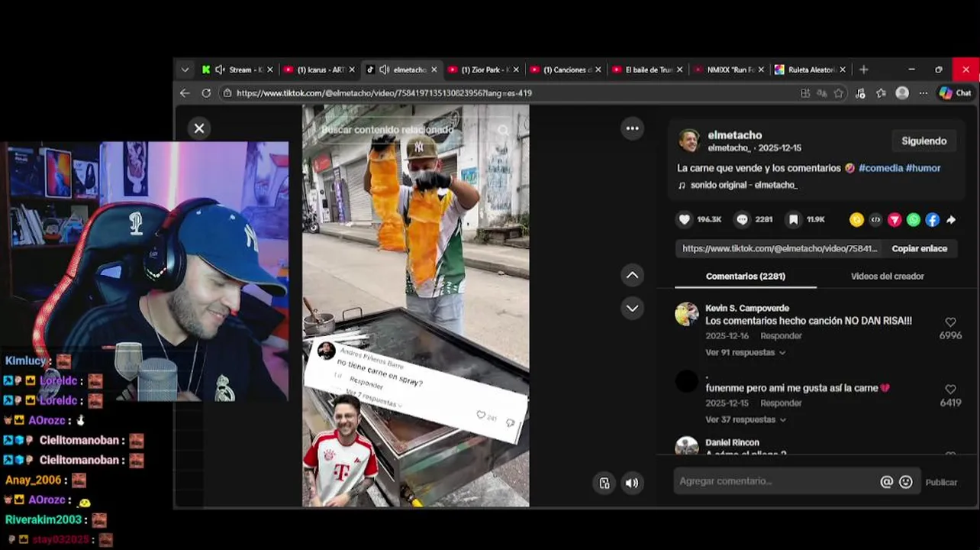Screen dimensions: 980x550
Task: Toggle the auto-scroll button beside the speaker
Action: 604,483
